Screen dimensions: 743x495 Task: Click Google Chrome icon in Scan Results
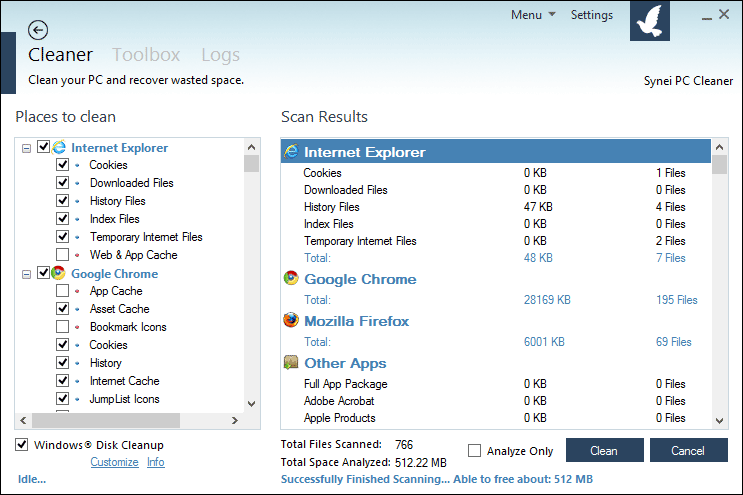tap(291, 278)
